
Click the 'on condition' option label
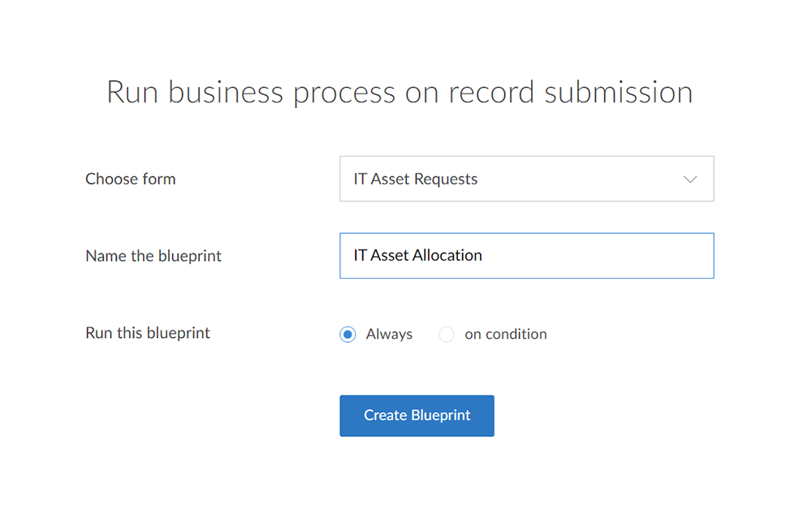point(505,334)
